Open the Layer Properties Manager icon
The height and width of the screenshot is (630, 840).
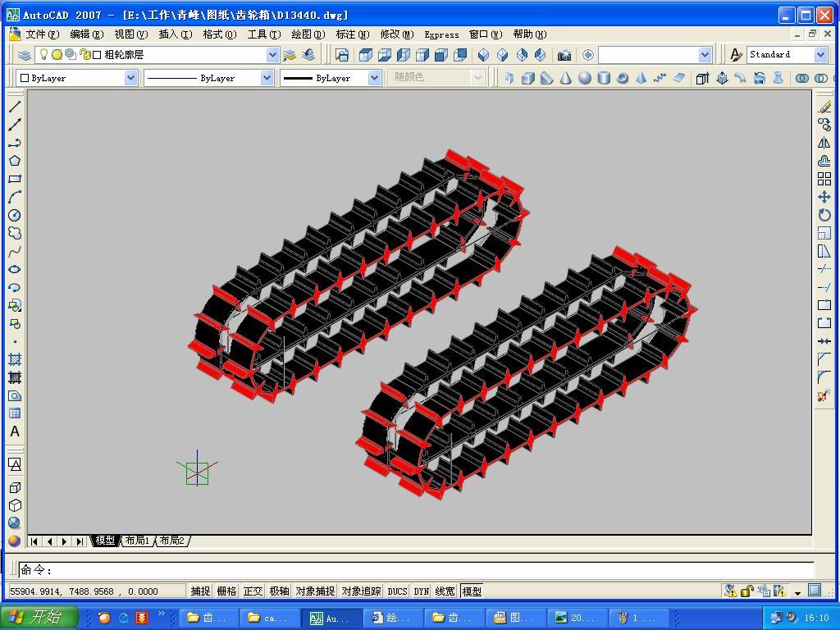(x=24, y=55)
